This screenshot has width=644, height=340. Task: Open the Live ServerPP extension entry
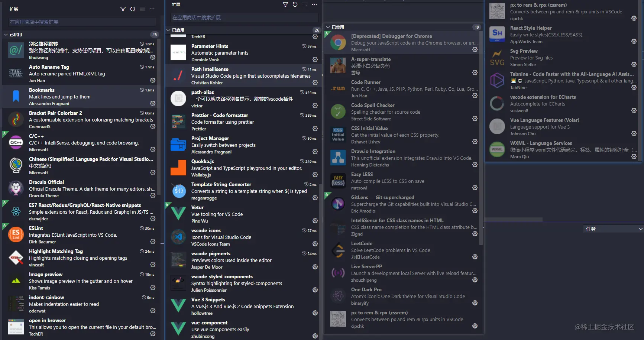point(401,273)
